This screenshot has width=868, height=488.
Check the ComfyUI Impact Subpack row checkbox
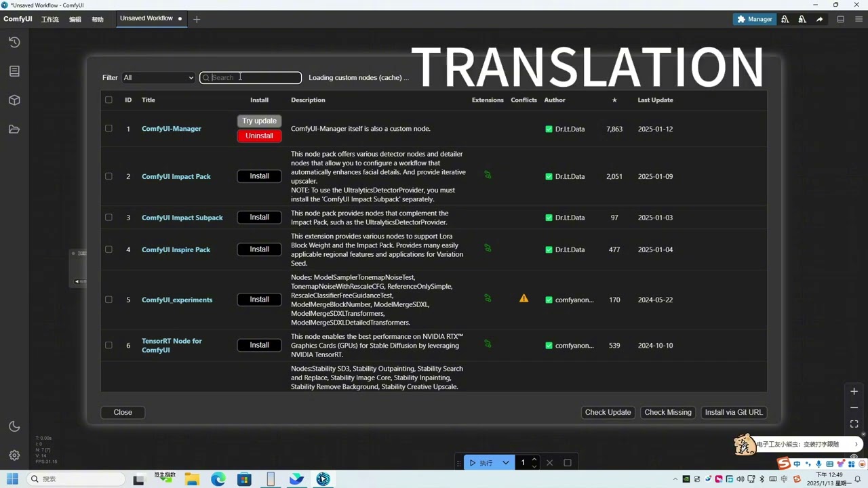108,218
